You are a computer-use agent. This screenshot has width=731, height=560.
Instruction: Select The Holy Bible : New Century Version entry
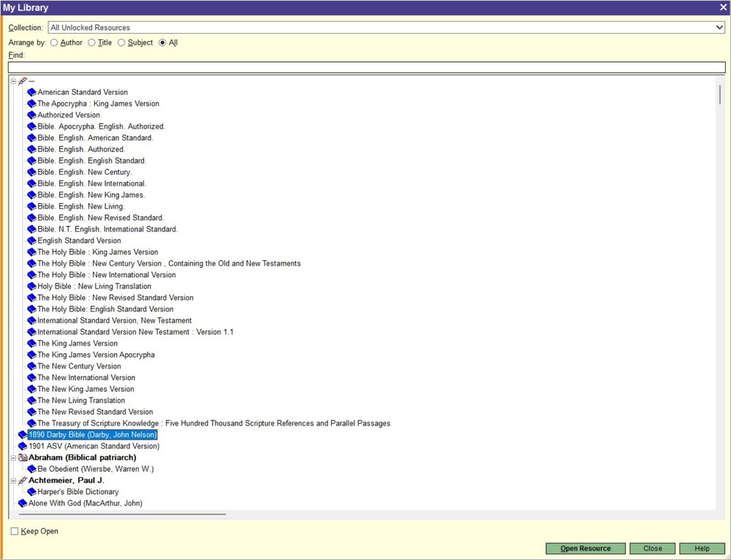coord(169,263)
